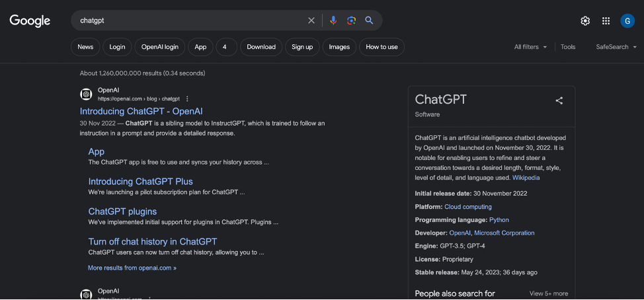Select the Login filter chip
Screen dimensions: 644x300
click(x=117, y=47)
